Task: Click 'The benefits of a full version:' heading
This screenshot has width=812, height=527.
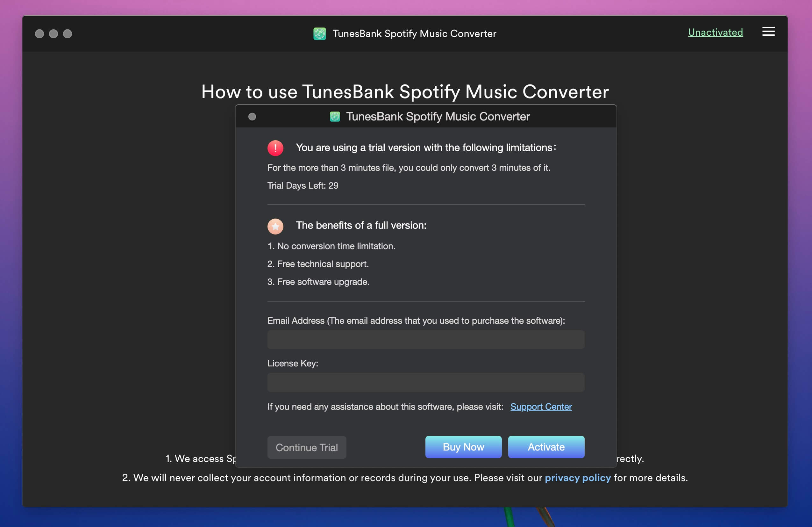Action: click(361, 225)
